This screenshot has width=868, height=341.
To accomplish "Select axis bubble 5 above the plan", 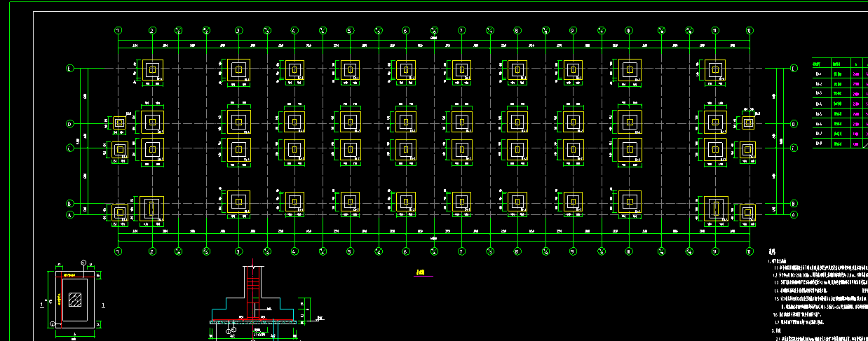I will (x=349, y=31).
